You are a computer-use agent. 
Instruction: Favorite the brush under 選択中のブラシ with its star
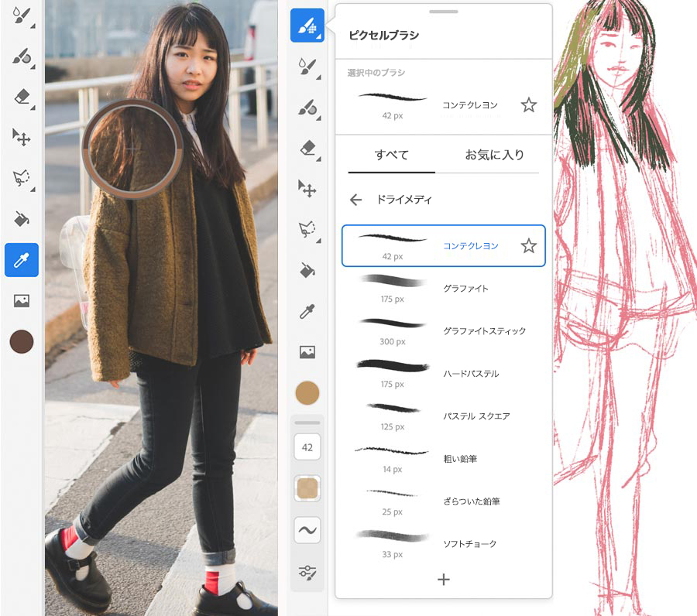tap(528, 105)
